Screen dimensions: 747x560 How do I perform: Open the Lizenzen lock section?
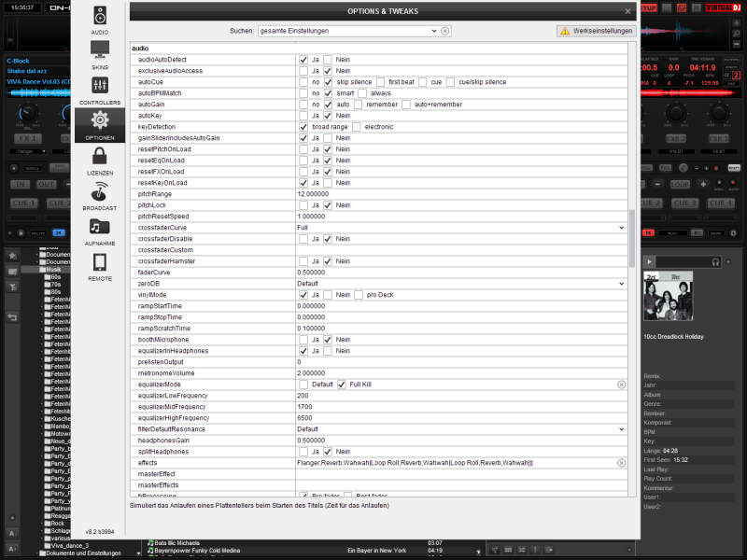click(x=100, y=161)
